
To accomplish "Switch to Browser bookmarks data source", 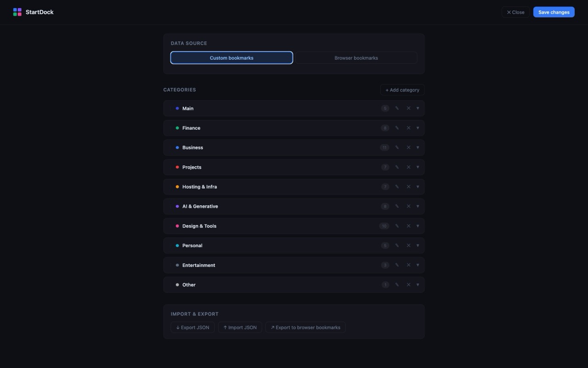I will [x=356, y=58].
